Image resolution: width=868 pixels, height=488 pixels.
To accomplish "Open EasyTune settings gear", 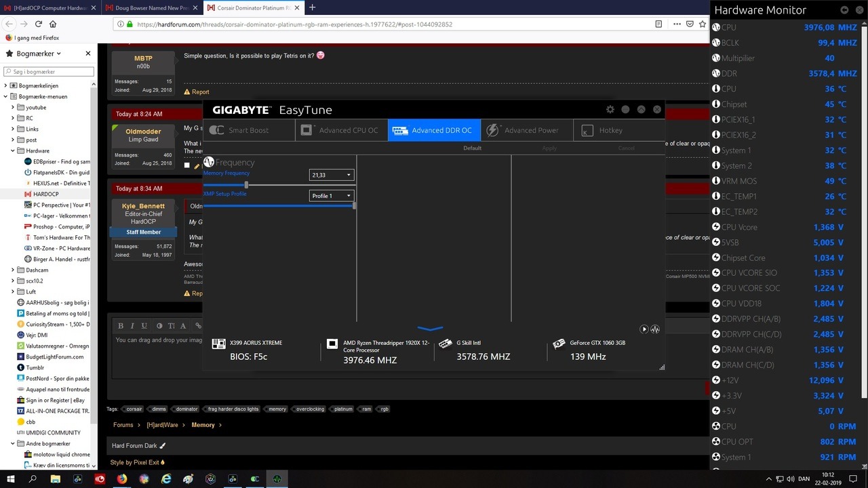I will click(610, 109).
